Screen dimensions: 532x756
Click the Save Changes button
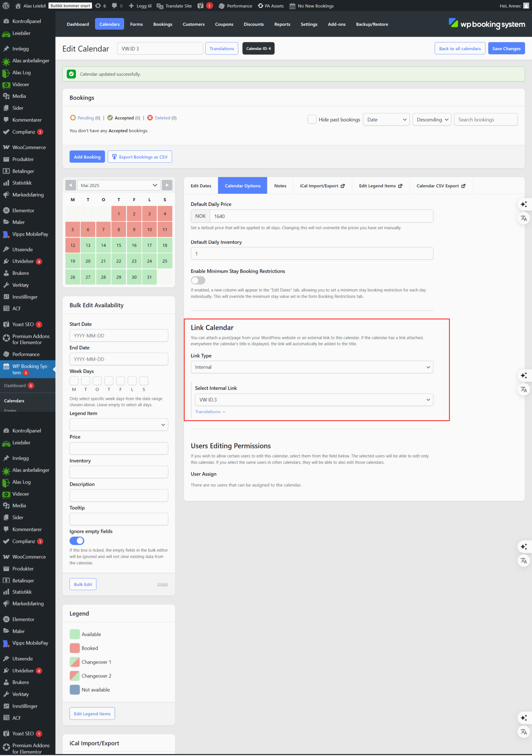pyautogui.click(x=506, y=48)
